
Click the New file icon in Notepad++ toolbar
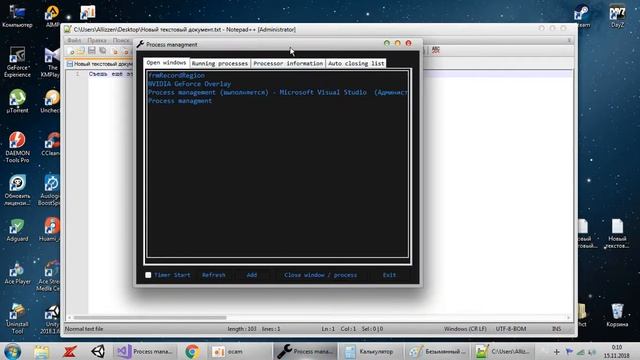[71, 51]
